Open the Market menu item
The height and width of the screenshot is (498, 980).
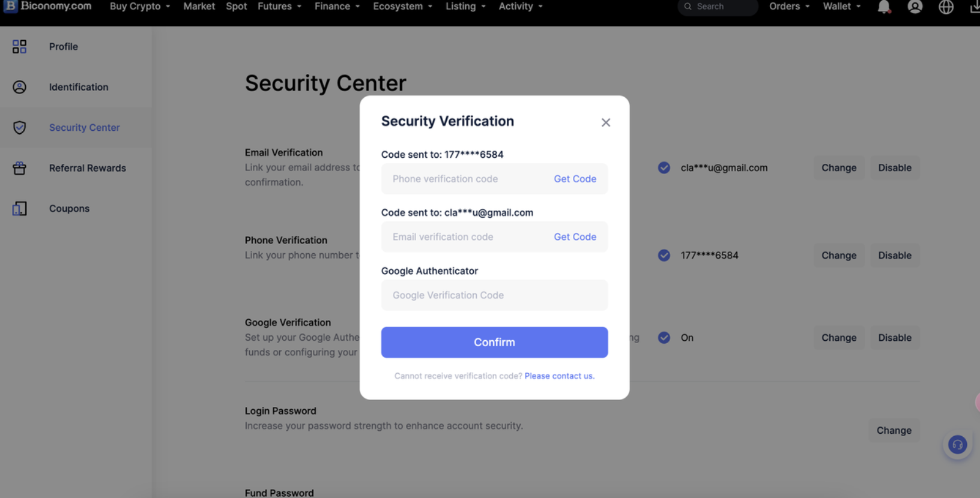(199, 7)
